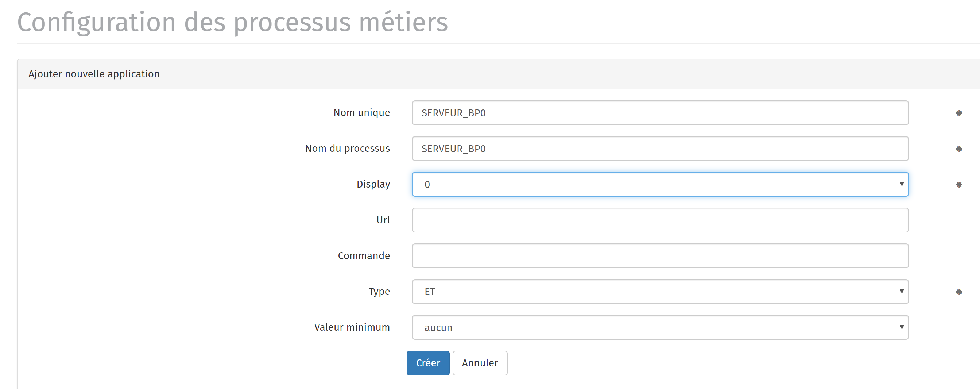Screen dimensions: 980x389
Task: Select the empty Url input box
Action: 660,220
